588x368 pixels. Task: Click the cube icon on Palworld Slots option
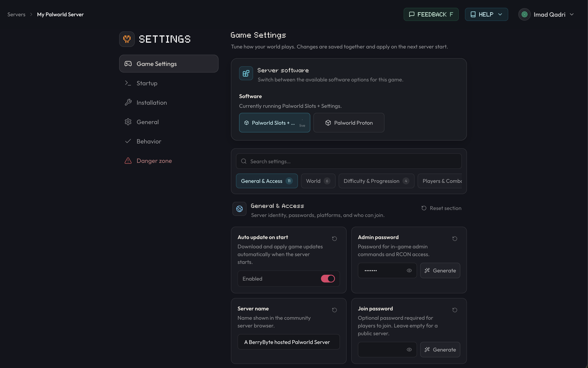click(246, 123)
